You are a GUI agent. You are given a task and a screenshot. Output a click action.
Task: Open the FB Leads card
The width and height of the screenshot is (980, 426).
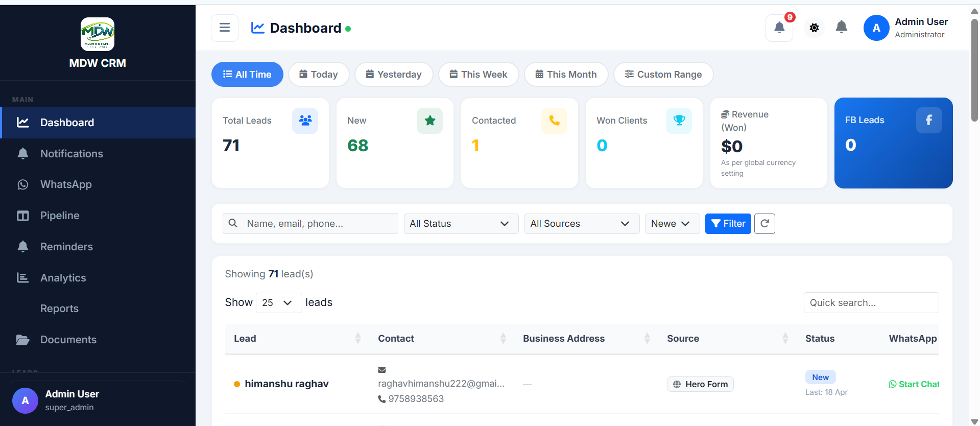click(893, 143)
